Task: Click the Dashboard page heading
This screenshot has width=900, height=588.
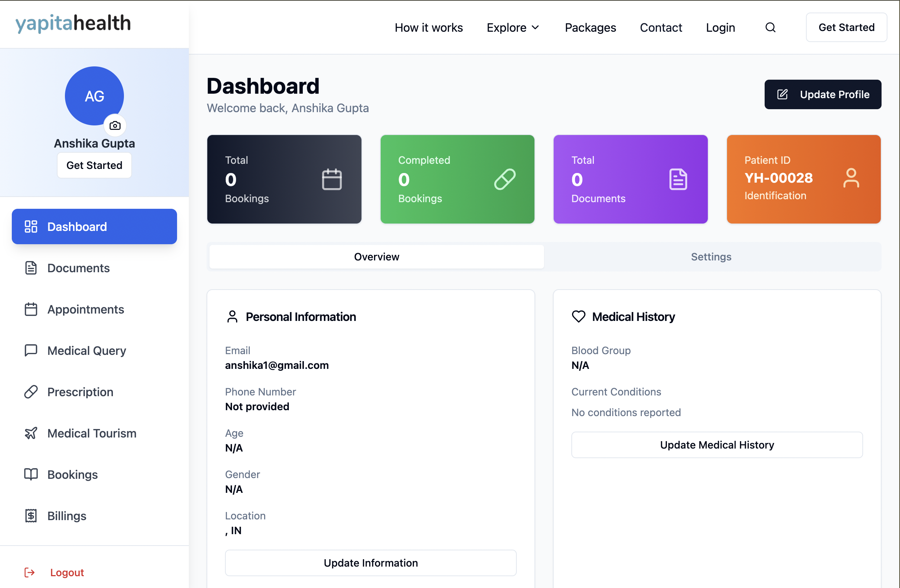Action: 263,86
